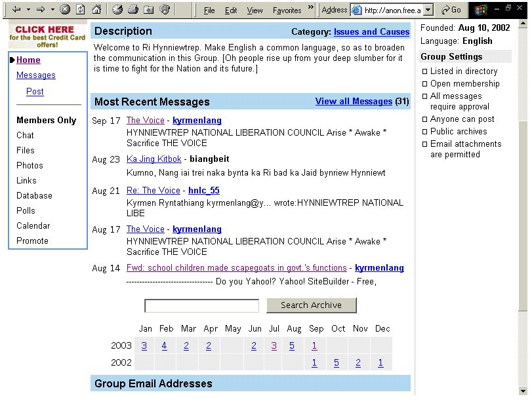Click the Database item under Members Only
Viewport: 532px width, 405px height.
pyautogui.click(x=34, y=195)
